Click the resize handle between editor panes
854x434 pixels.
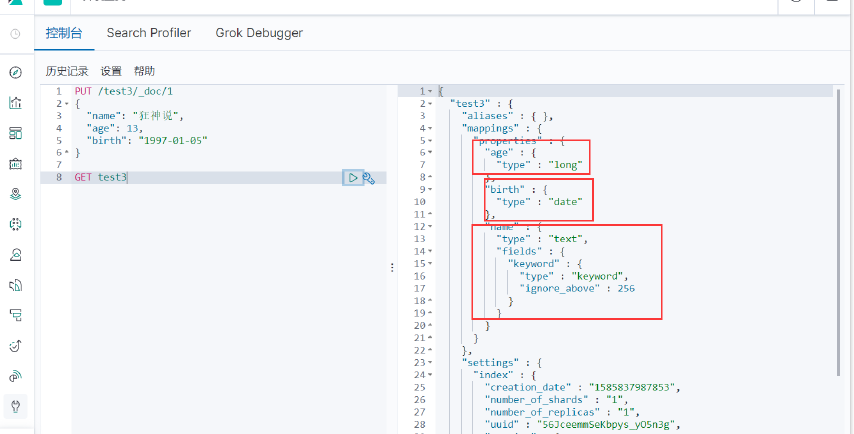click(392, 267)
